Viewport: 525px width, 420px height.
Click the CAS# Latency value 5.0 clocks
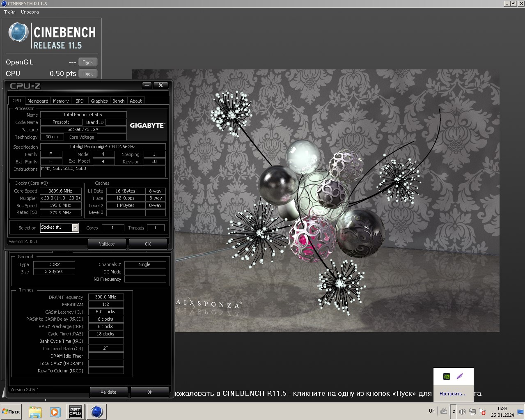pyautogui.click(x=106, y=312)
